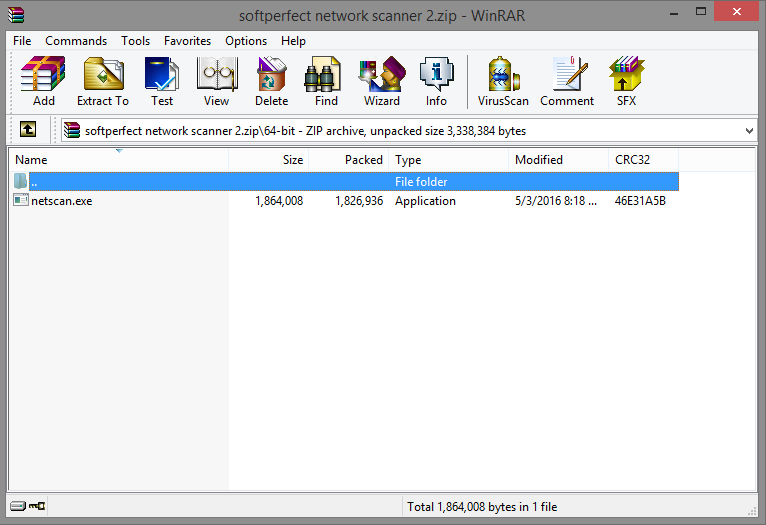
Task: Open the Commands menu
Action: coord(76,41)
